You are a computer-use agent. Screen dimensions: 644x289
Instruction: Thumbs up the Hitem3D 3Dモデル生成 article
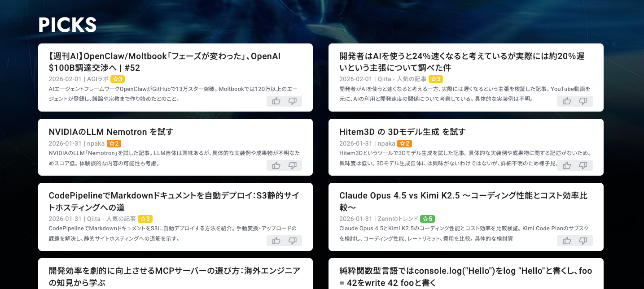566,165
